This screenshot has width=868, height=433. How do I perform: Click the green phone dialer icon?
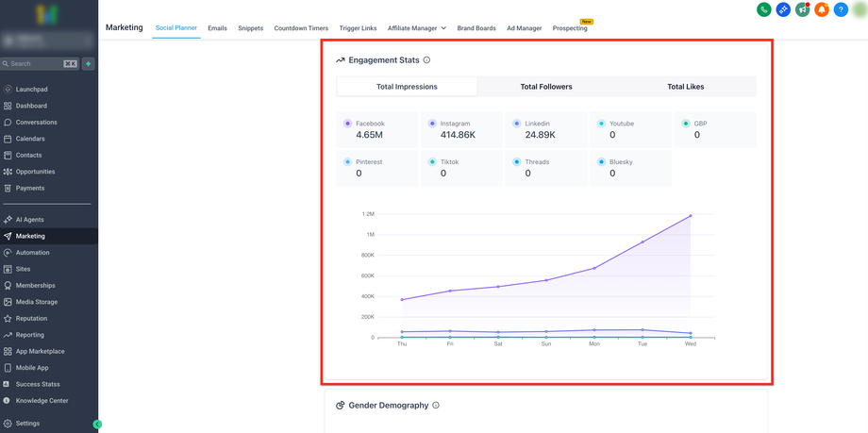point(764,9)
